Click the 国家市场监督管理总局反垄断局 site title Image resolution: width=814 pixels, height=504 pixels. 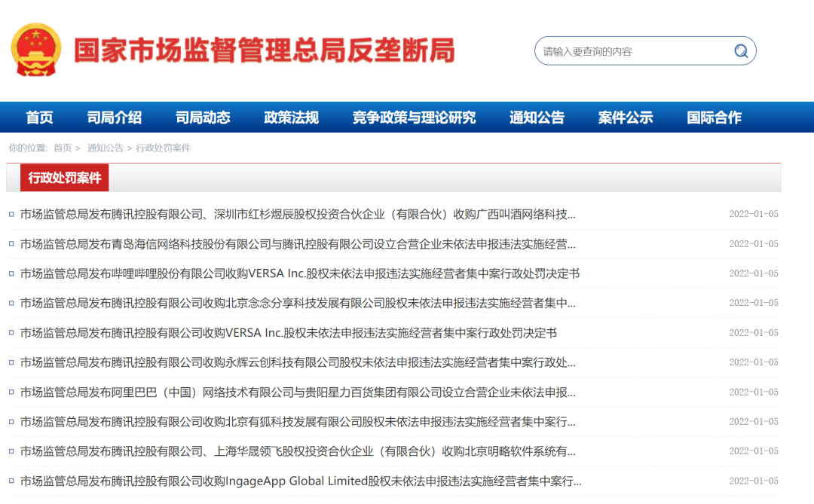(x=265, y=50)
